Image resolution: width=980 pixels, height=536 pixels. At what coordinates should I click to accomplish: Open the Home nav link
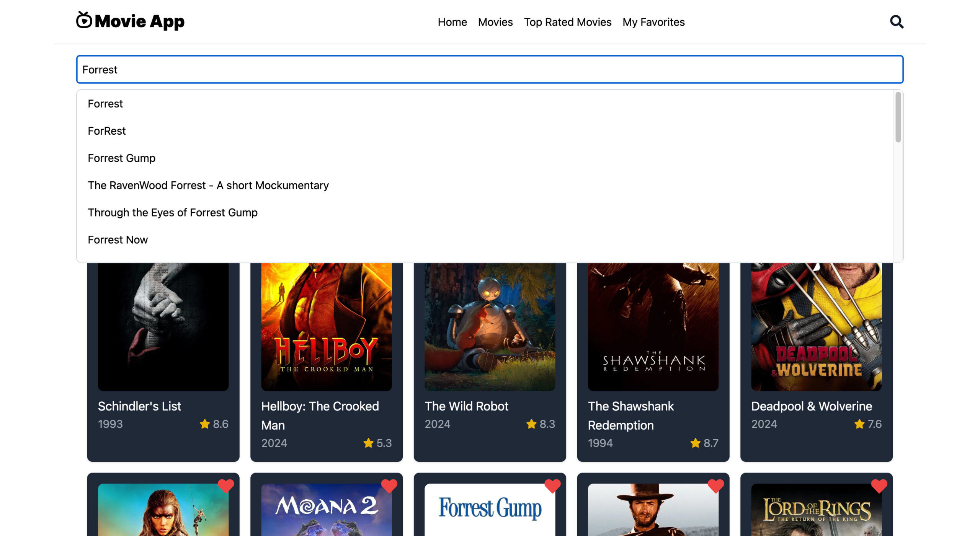click(452, 22)
